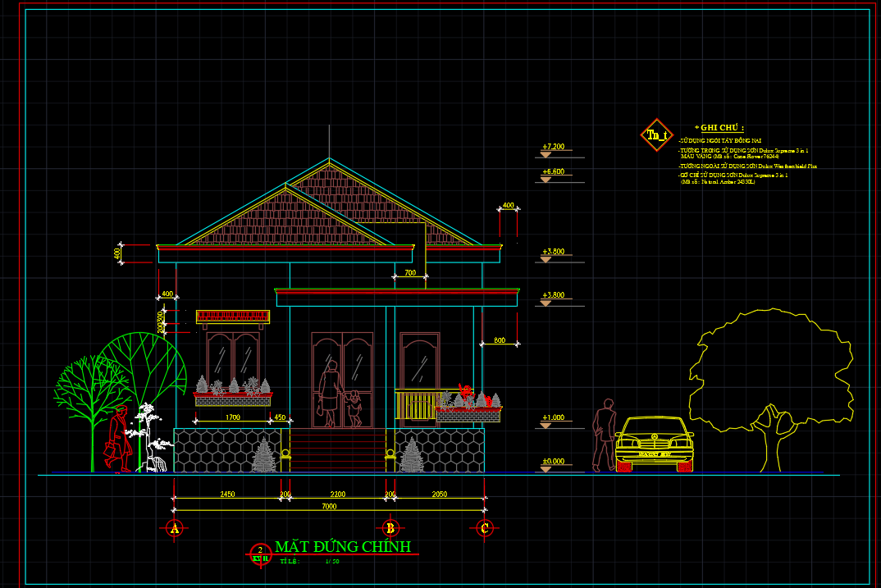Select the 1700 window dimension text
The height and width of the screenshot is (588, 881).
tap(232, 417)
